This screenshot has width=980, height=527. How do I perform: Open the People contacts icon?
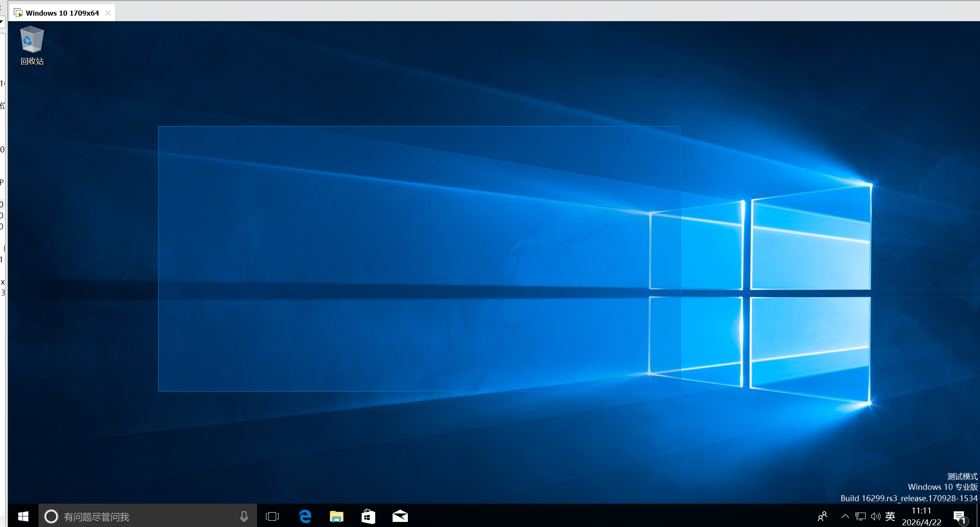(822, 516)
